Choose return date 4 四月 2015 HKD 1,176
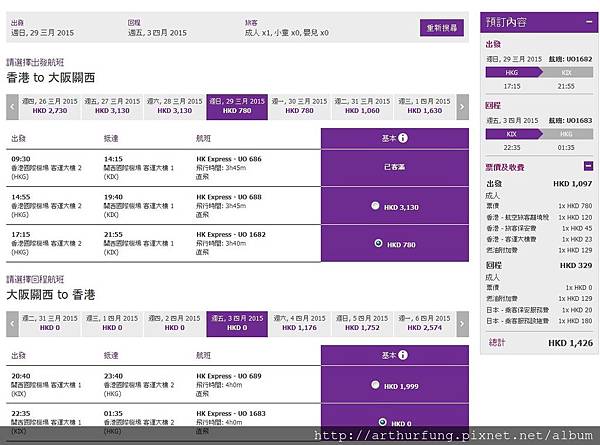Screen dimensions: 600x445 coord(299,324)
